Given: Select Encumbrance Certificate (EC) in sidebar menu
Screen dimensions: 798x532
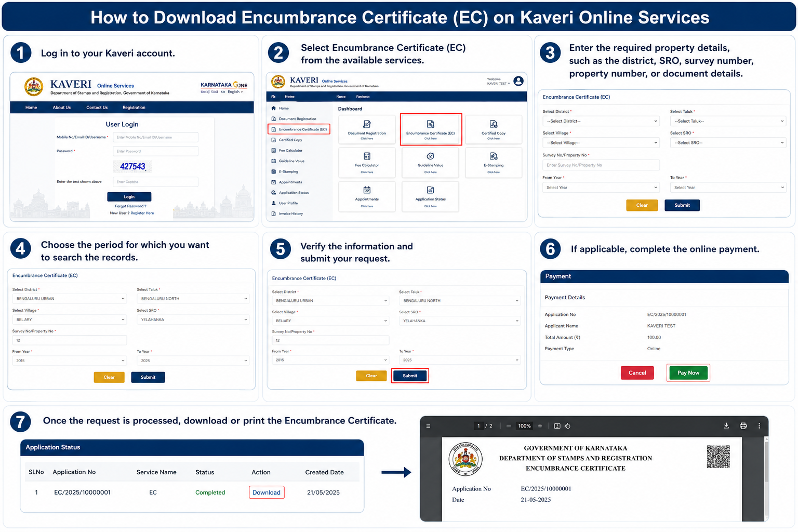Looking at the screenshot, I should (299, 129).
